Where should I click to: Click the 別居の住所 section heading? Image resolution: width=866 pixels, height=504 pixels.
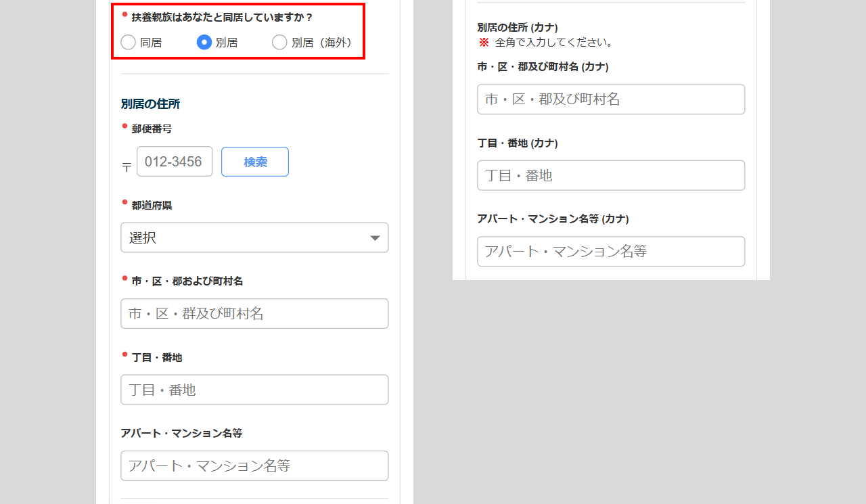point(150,104)
